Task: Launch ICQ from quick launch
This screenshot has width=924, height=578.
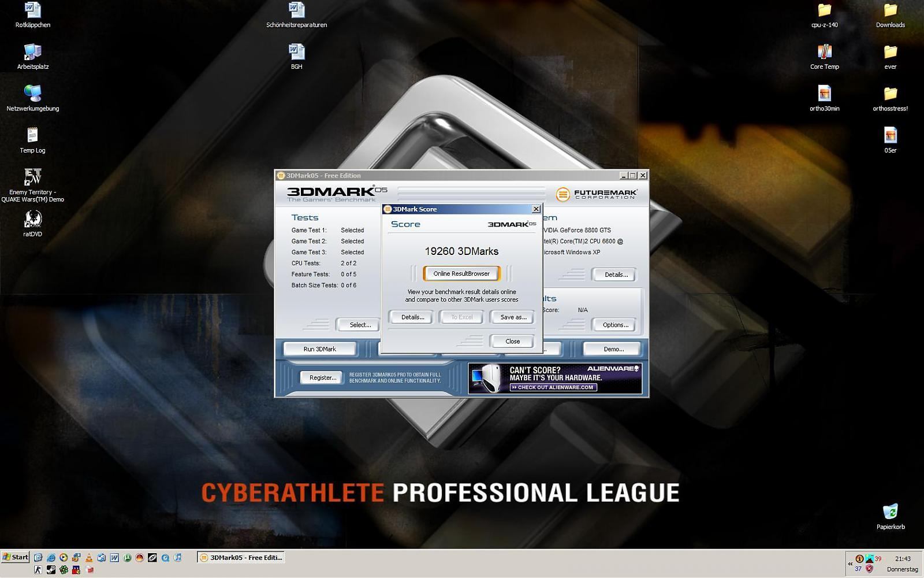Action: pyautogui.click(x=64, y=570)
